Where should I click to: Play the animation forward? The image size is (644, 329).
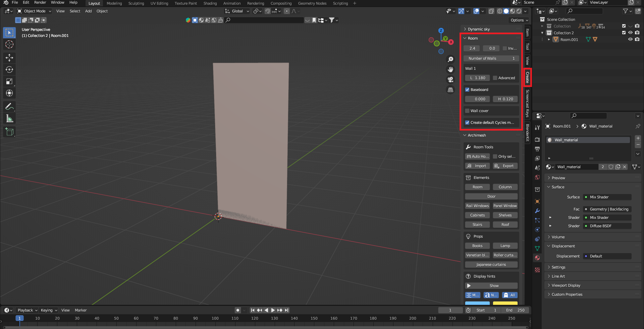click(x=273, y=310)
